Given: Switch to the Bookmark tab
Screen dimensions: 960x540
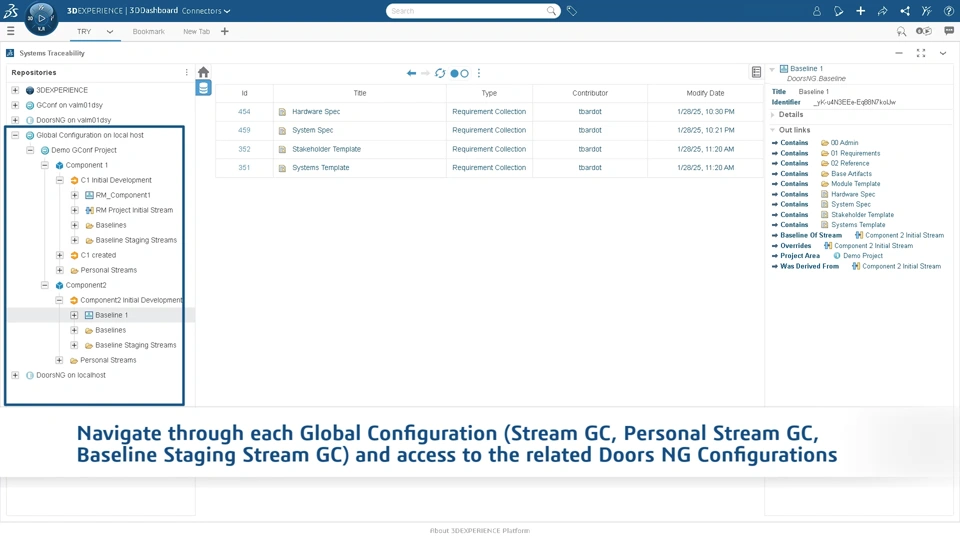Looking at the screenshot, I should click(x=148, y=31).
